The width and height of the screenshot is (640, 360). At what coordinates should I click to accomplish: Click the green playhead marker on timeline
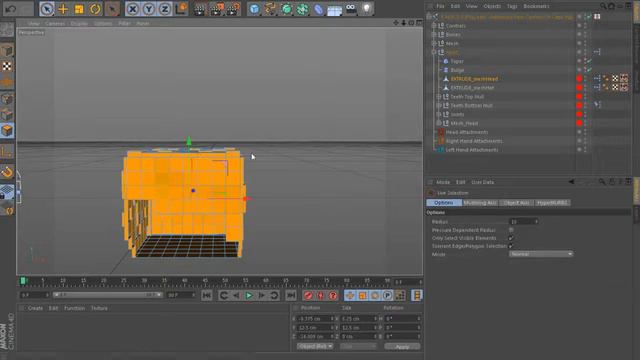tap(24, 280)
